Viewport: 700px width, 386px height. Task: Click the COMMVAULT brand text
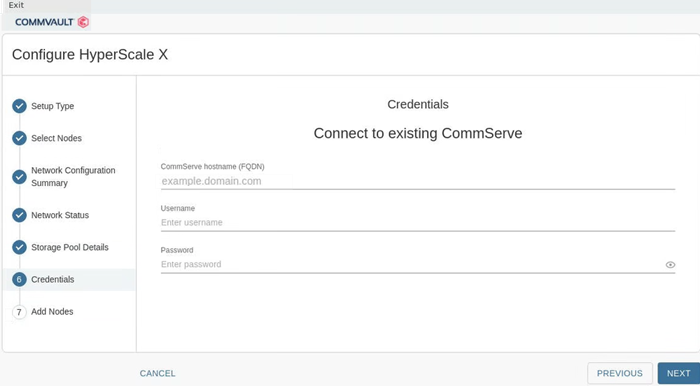44,22
